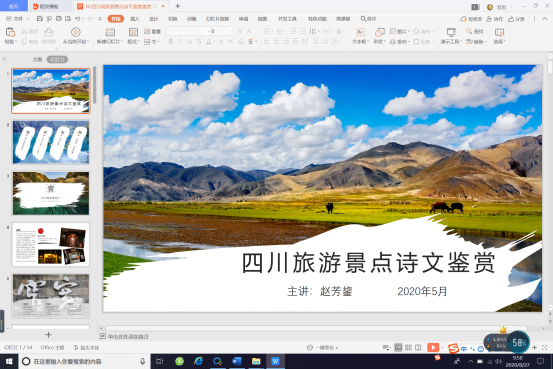553x369 pixels.
Task: Switch to slide sorter view
Action: (x=408, y=347)
